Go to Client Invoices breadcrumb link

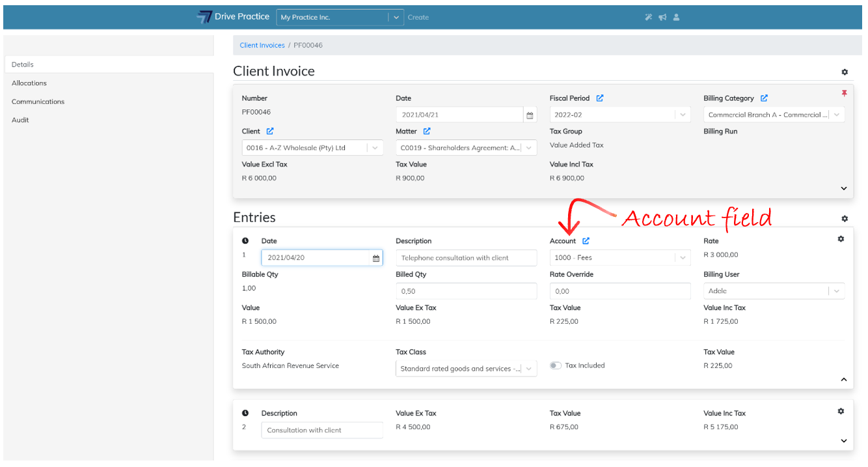pyautogui.click(x=262, y=46)
